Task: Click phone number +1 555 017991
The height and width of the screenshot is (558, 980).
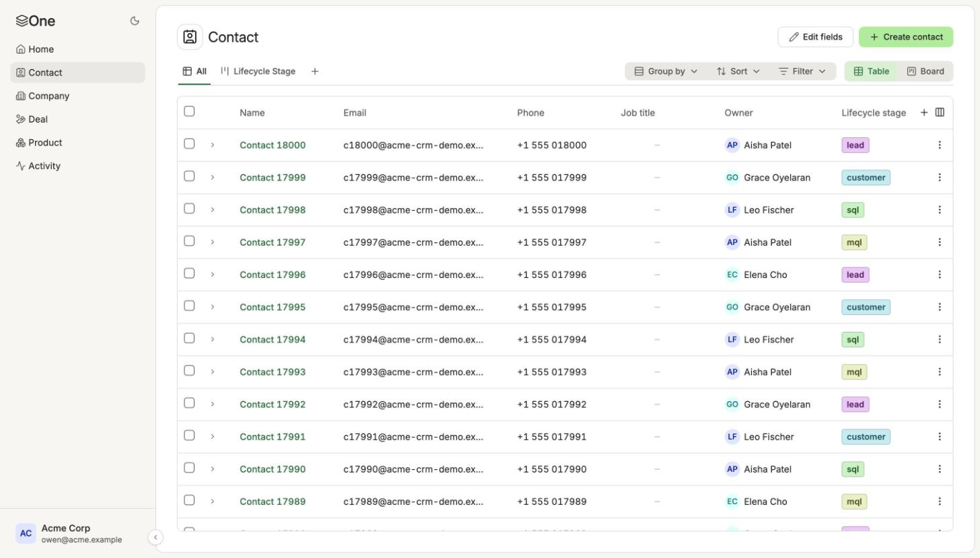Action: (x=552, y=437)
